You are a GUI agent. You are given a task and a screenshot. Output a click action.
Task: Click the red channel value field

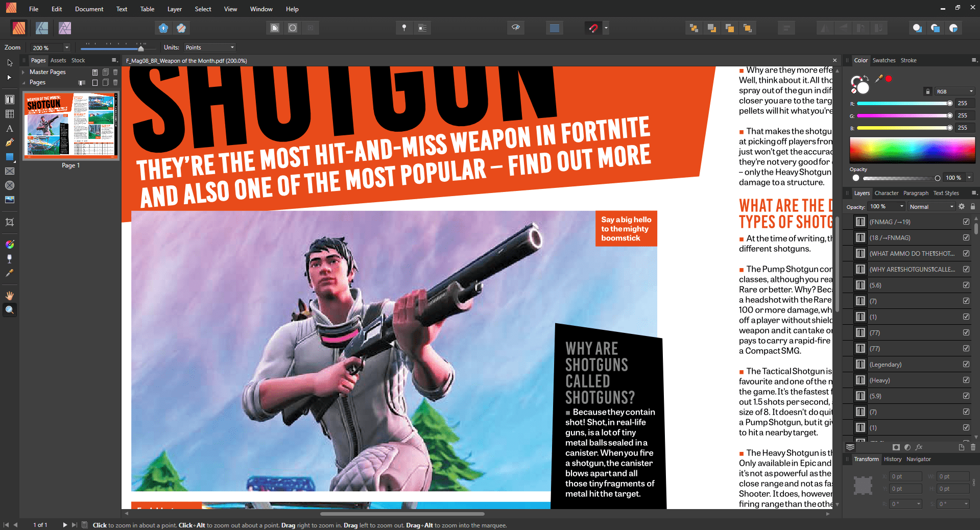(x=964, y=103)
